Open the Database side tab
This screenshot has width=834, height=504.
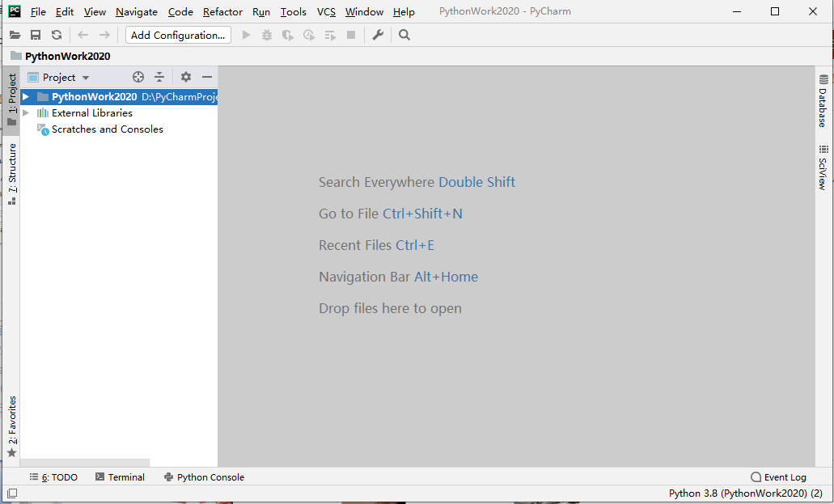(823, 101)
